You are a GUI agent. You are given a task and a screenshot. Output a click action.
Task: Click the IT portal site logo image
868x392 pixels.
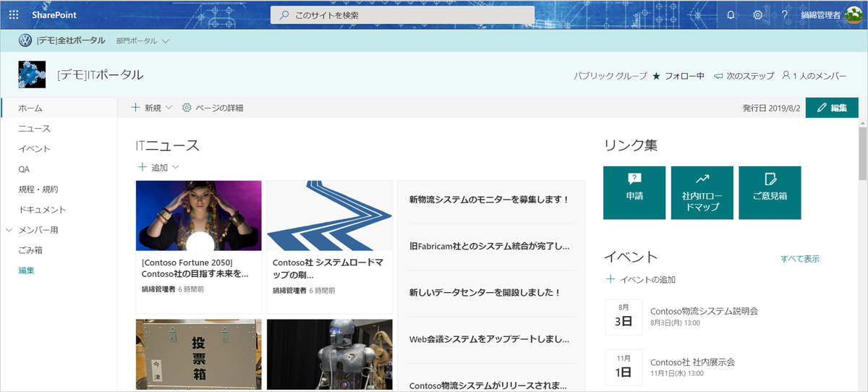32,74
